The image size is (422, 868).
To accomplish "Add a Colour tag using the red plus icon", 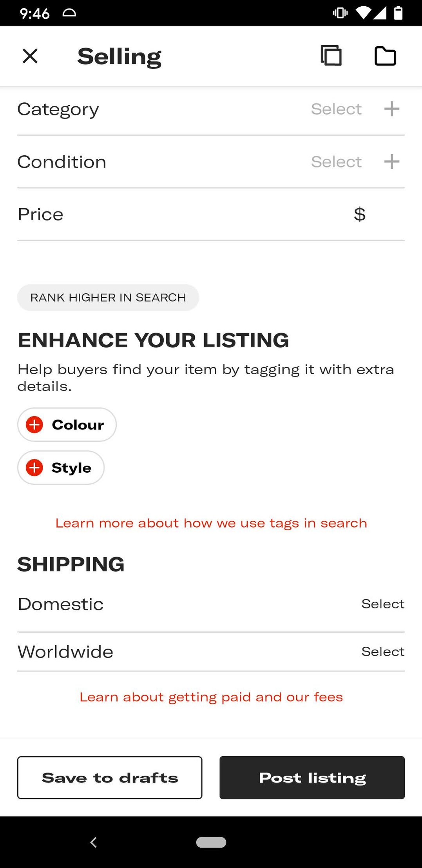I will [x=34, y=424].
